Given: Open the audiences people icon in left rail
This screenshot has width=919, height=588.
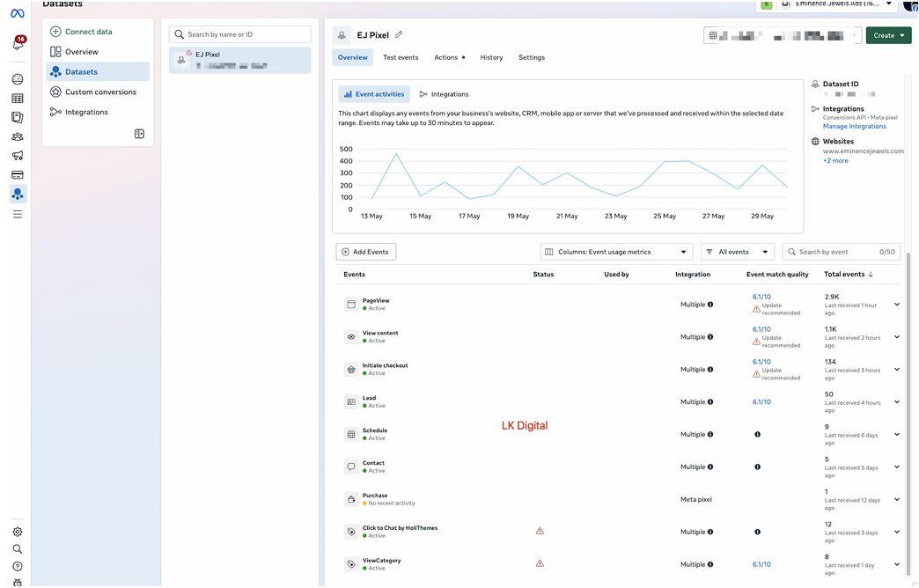Looking at the screenshot, I should coord(18,136).
